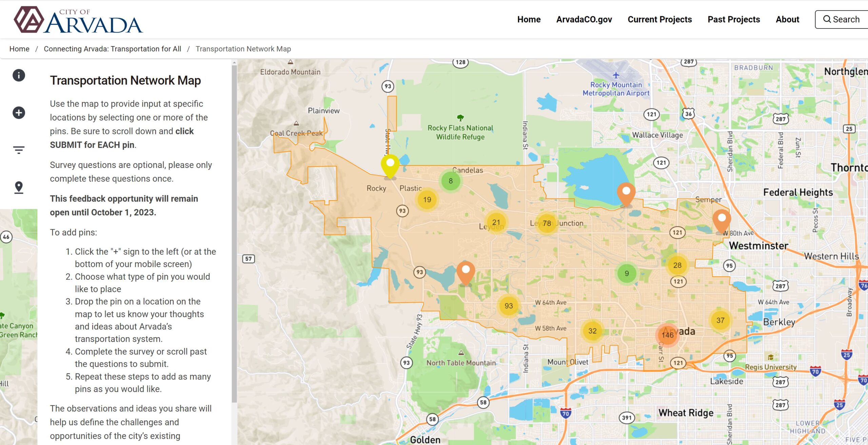Open Connecting Arvada: Transportation for All breadcrumb

(112, 49)
